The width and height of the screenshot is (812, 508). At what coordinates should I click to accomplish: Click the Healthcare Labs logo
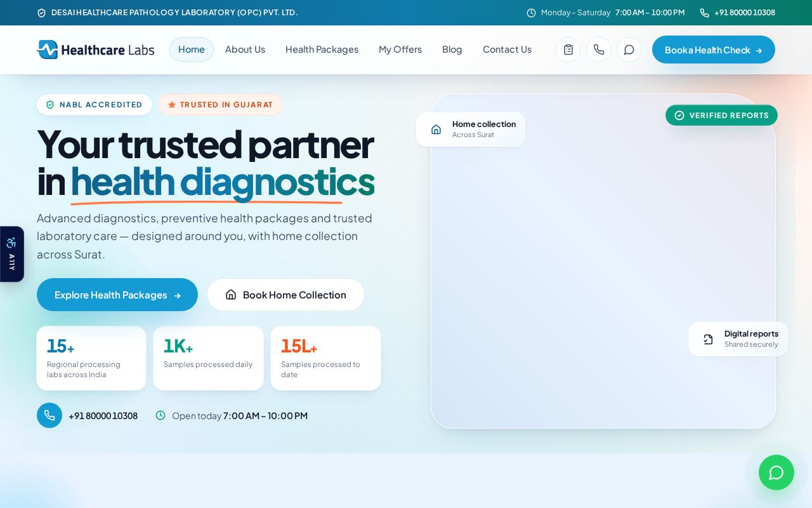click(95, 50)
